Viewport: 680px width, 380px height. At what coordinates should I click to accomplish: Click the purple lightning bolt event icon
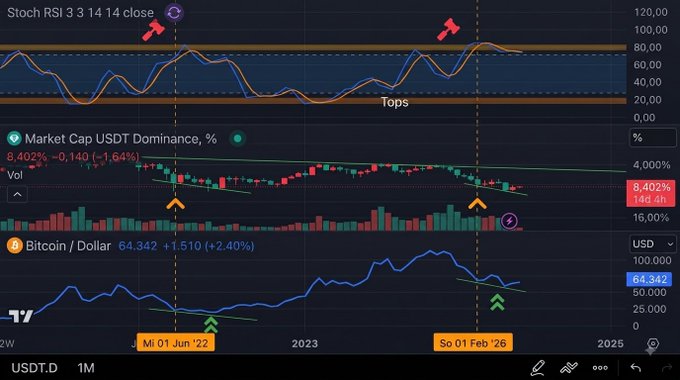coord(509,221)
